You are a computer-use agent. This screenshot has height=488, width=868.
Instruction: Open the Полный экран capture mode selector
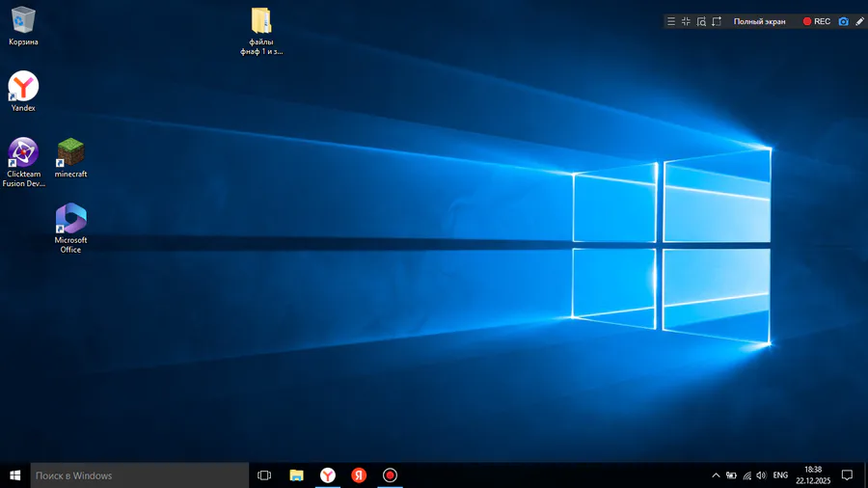(x=760, y=21)
